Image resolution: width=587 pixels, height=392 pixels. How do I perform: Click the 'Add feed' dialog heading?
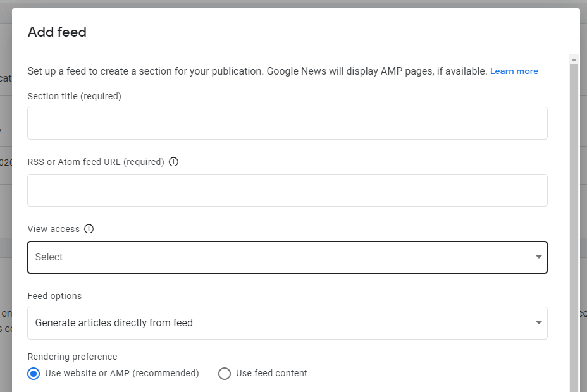pyautogui.click(x=57, y=32)
